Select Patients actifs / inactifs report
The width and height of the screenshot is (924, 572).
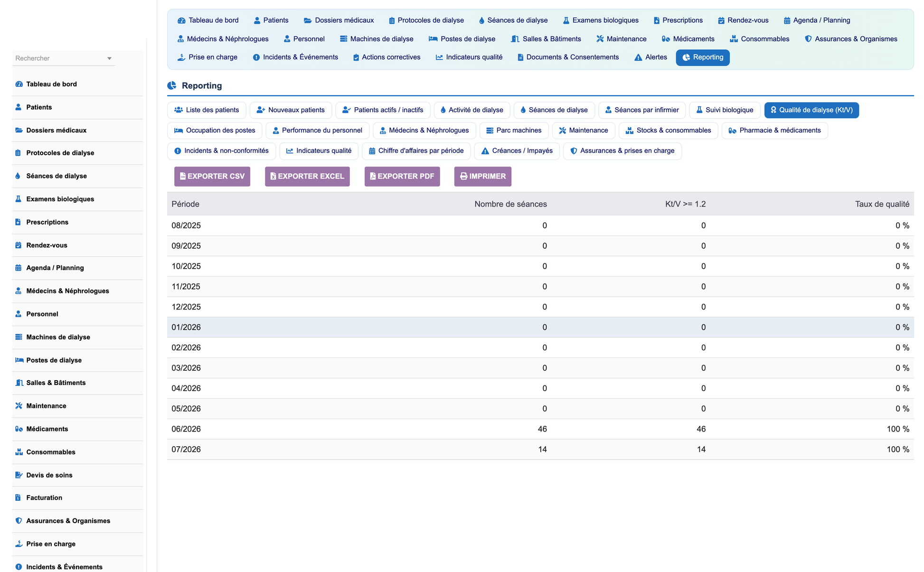tap(383, 110)
